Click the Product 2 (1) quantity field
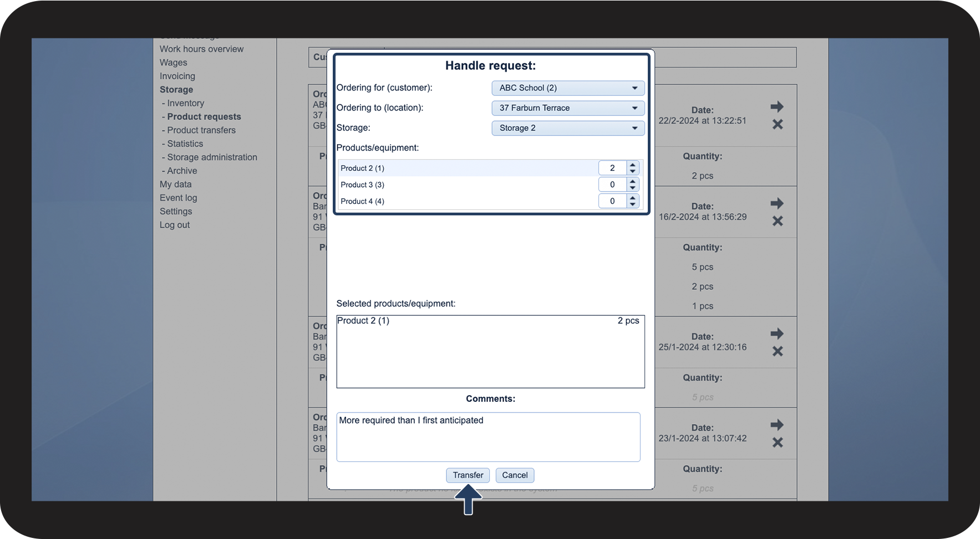 [613, 168]
